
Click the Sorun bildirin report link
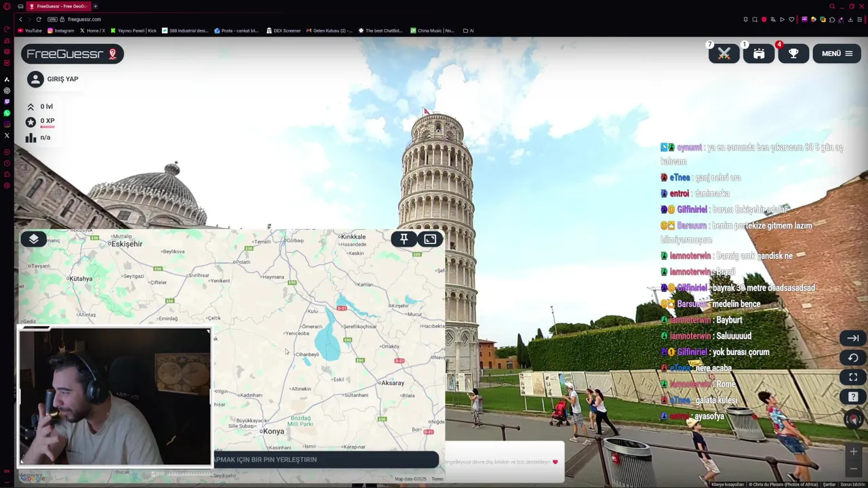[854, 485]
